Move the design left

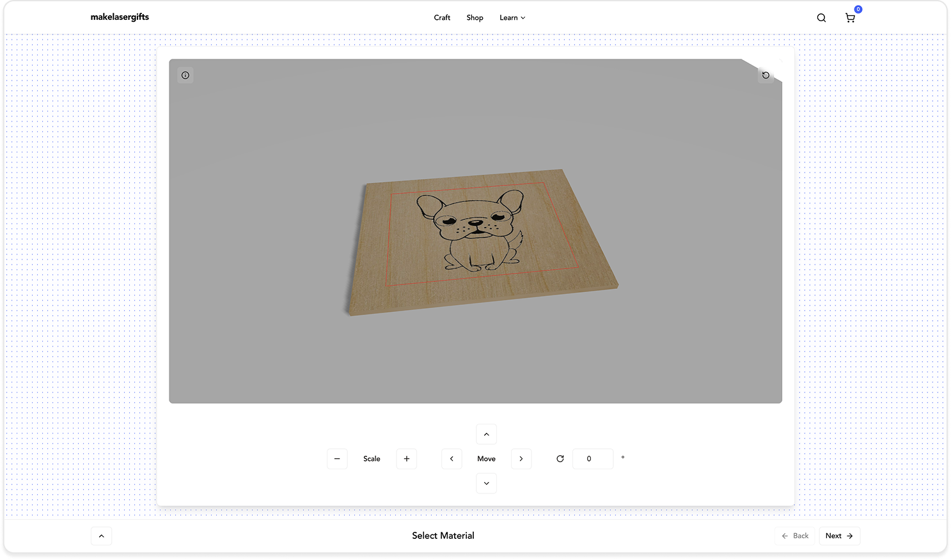452,458
